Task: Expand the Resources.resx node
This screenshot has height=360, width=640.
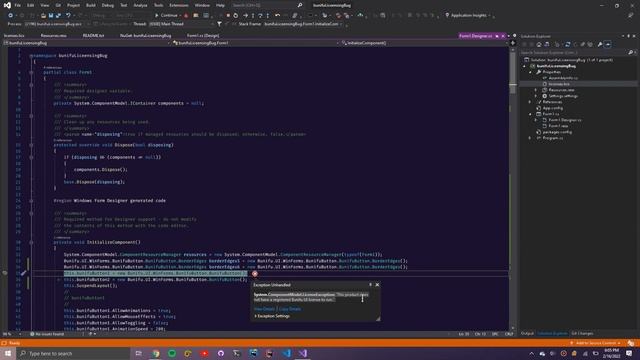Action: [x=536, y=90]
